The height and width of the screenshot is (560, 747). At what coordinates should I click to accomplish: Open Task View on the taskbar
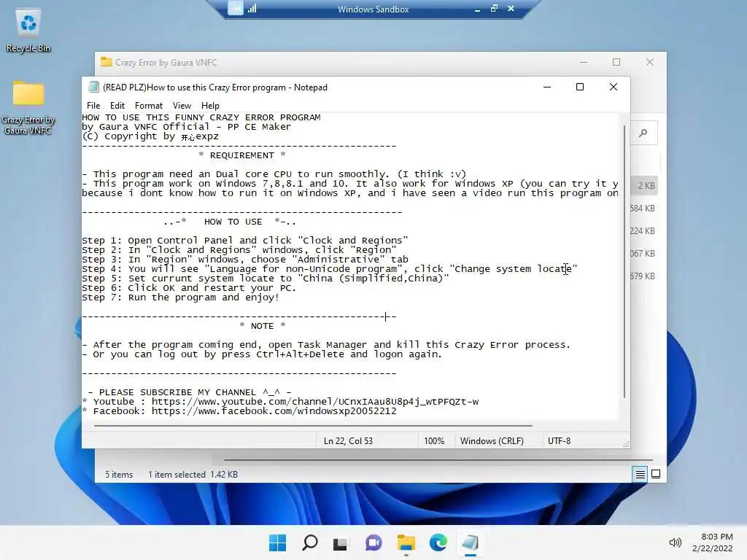(x=340, y=542)
